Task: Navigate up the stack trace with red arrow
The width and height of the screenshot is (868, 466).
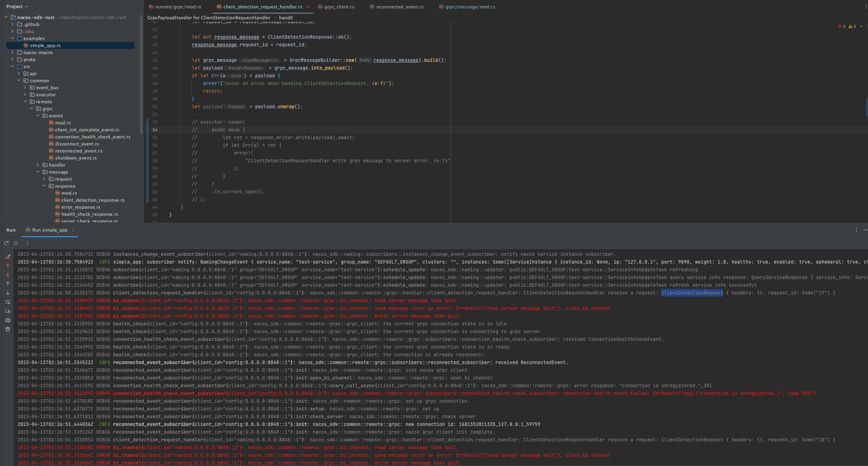Action: pyautogui.click(x=8, y=265)
